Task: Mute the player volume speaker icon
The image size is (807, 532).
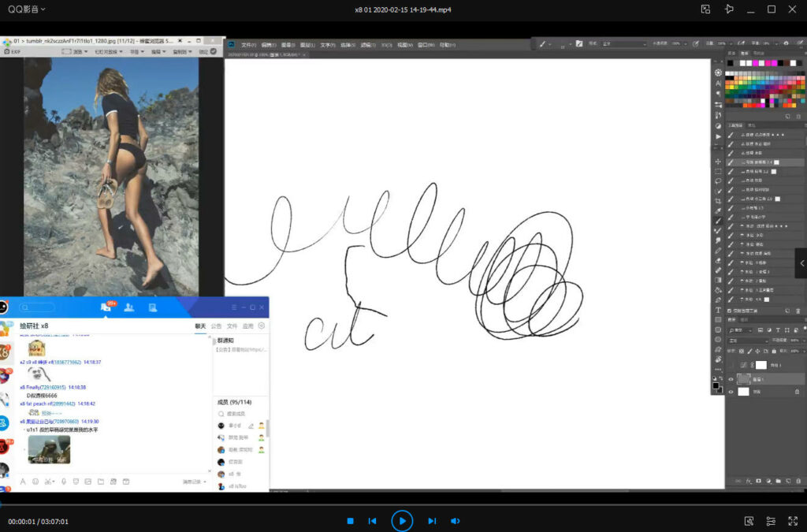Action: coord(455,521)
